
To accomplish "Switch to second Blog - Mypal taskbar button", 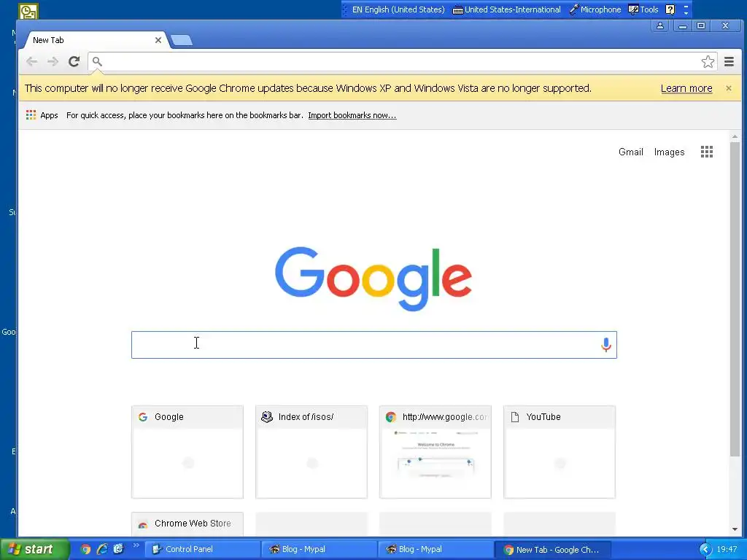I will [x=436, y=550].
